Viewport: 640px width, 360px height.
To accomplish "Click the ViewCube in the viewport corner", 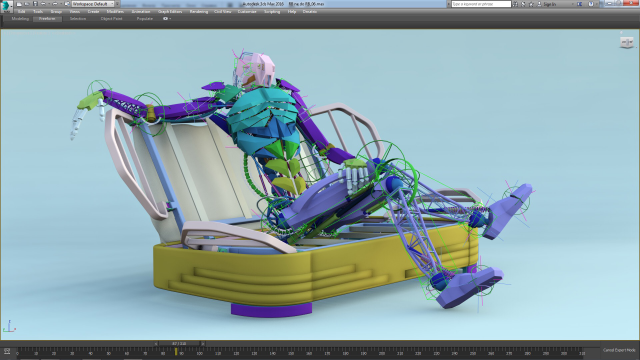I will [627, 42].
